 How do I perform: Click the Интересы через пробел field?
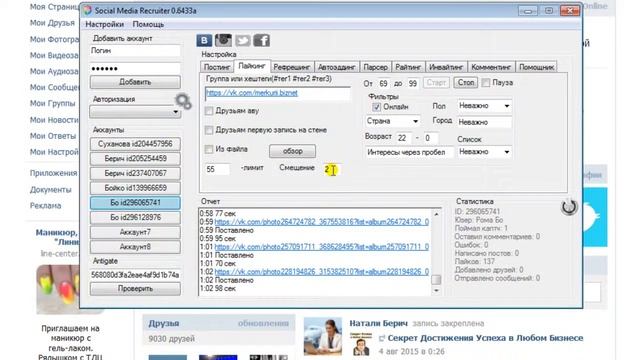pos(409,152)
